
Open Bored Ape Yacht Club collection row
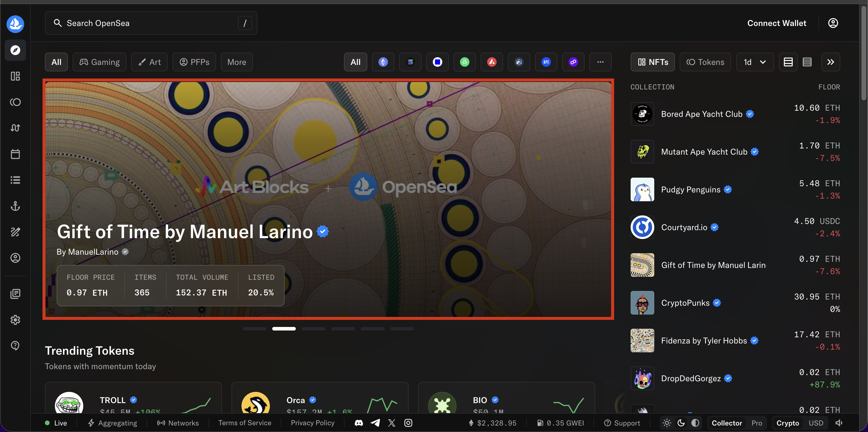[x=735, y=114]
